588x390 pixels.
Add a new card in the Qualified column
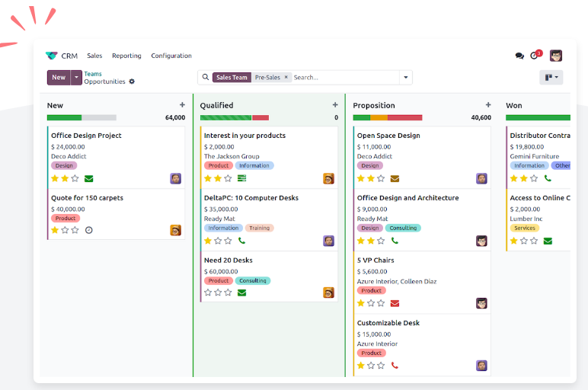tap(335, 105)
